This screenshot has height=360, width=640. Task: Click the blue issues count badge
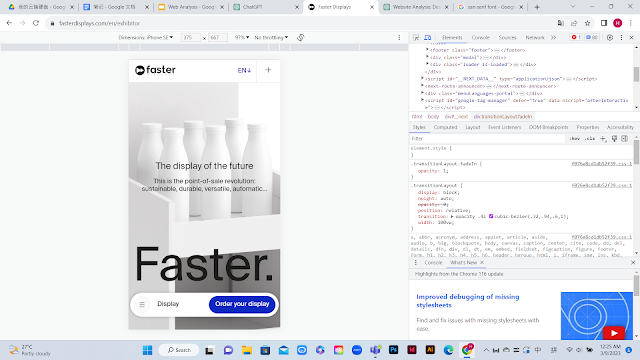592,37
